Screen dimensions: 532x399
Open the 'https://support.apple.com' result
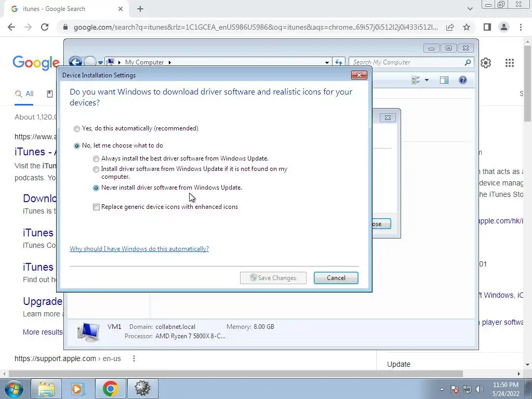click(x=68, y=358)
